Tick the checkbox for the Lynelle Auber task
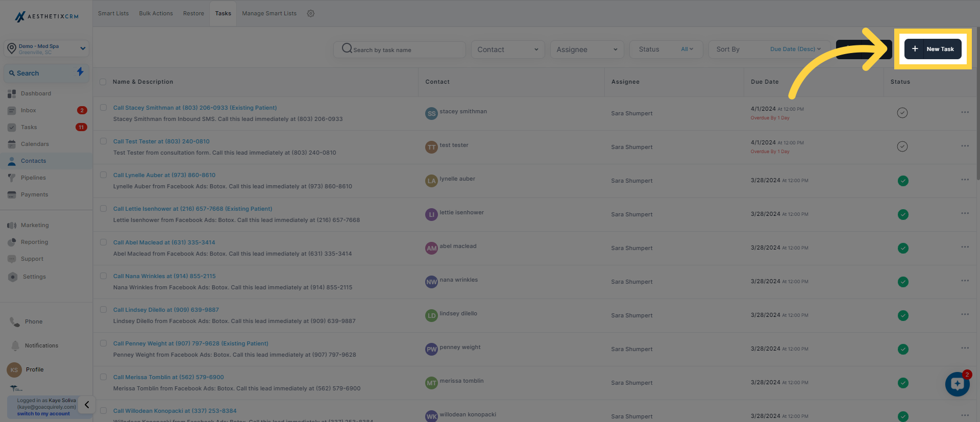The image size is (980, 422). (x=103, y=175)
